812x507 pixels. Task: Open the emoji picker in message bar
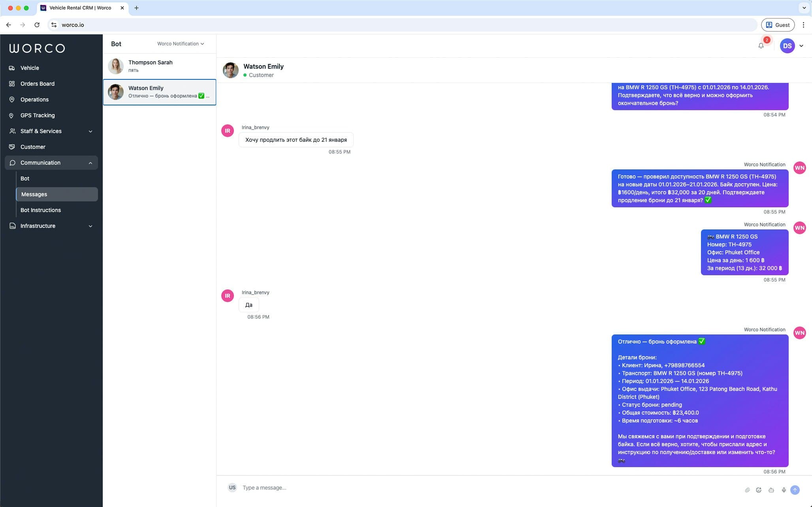(759, 490)
